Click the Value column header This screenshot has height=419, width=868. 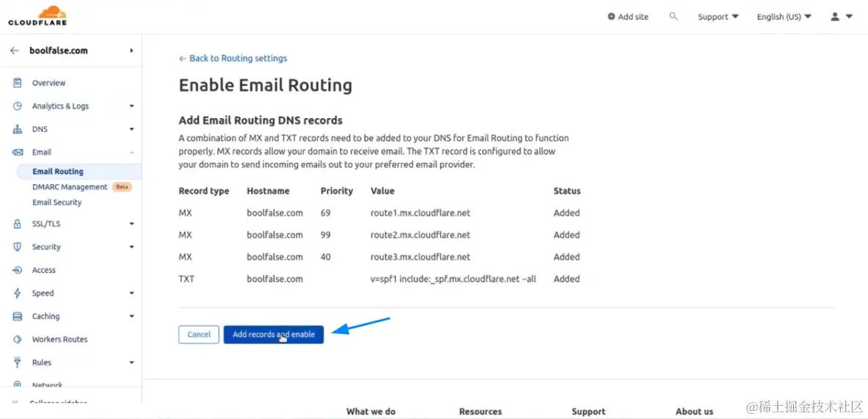(382, 191)
